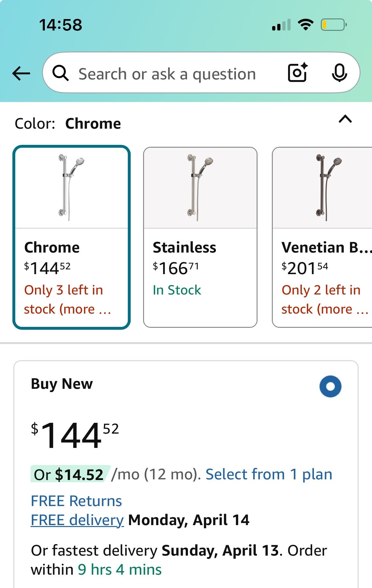Tap the 14:58 status bar clock
Screen dimensions: 372x588
tap(60, 25)
